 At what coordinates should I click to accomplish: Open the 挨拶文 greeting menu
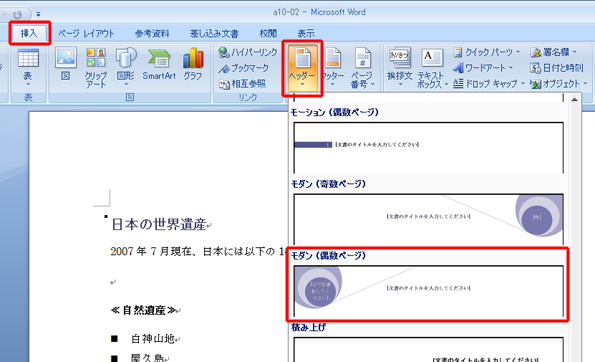pos(400,67)
